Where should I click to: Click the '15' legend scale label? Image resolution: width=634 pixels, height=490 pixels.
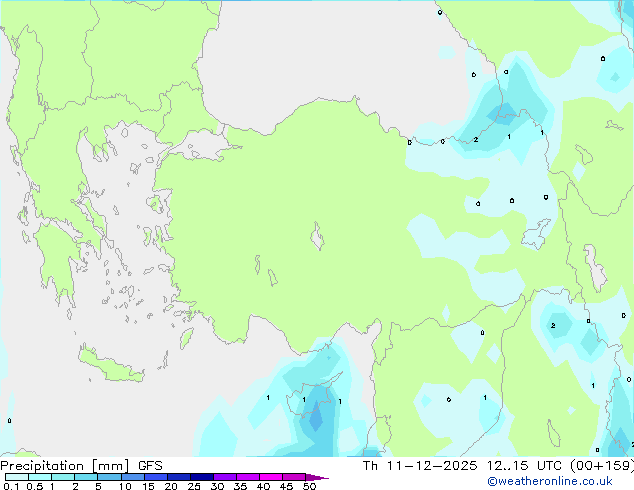tap(148, 486)
